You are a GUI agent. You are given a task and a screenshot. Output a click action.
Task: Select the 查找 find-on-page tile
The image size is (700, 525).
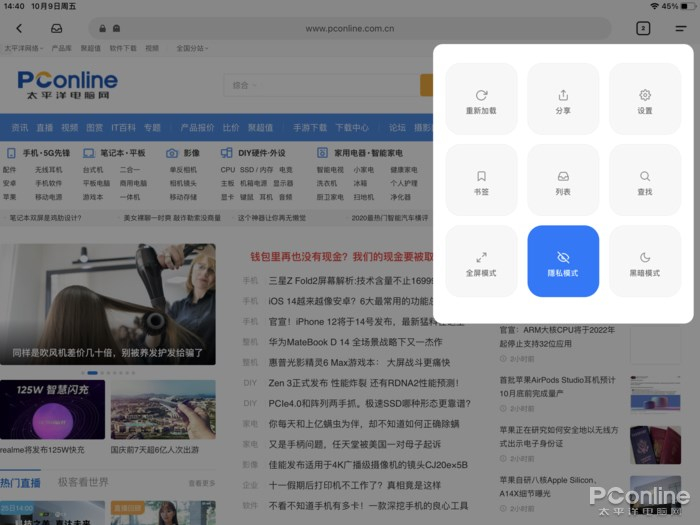[645, 180]
